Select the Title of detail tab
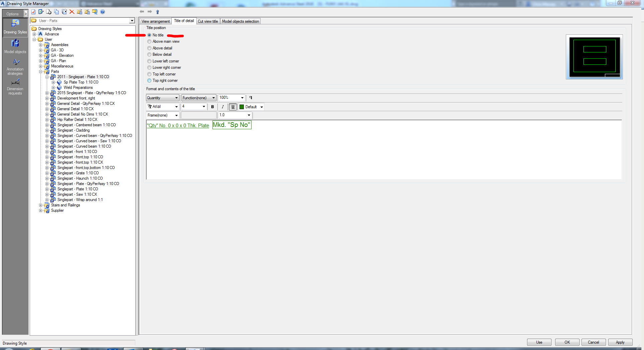 click(x=184, y=21)
